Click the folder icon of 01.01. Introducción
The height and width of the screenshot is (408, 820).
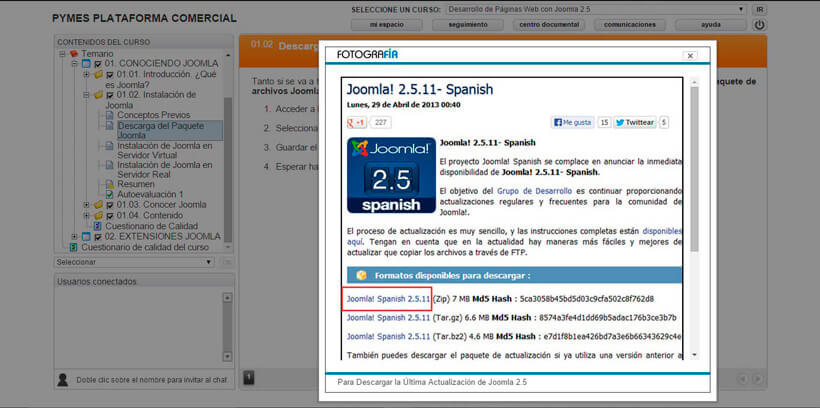pos(98,74)
